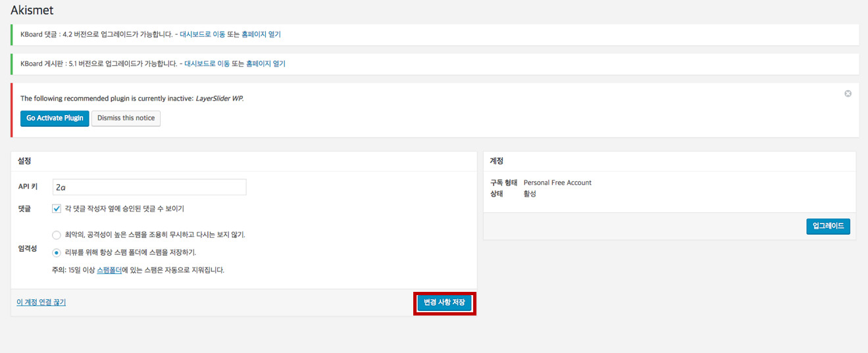The width and height of the screenshot is (868, 353).
Task: Click the LayerSlider WP plugin name text
Action: click(219, 99)
